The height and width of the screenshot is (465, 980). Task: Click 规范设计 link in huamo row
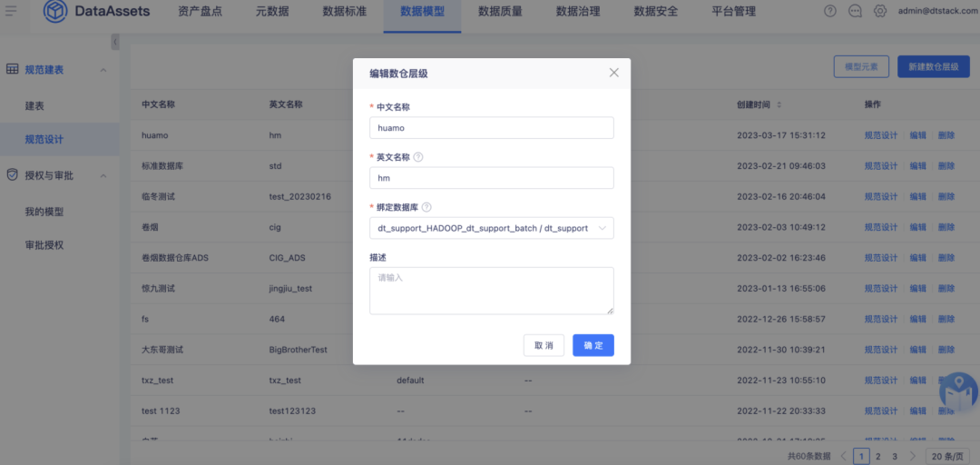click(x=880, y=135)
